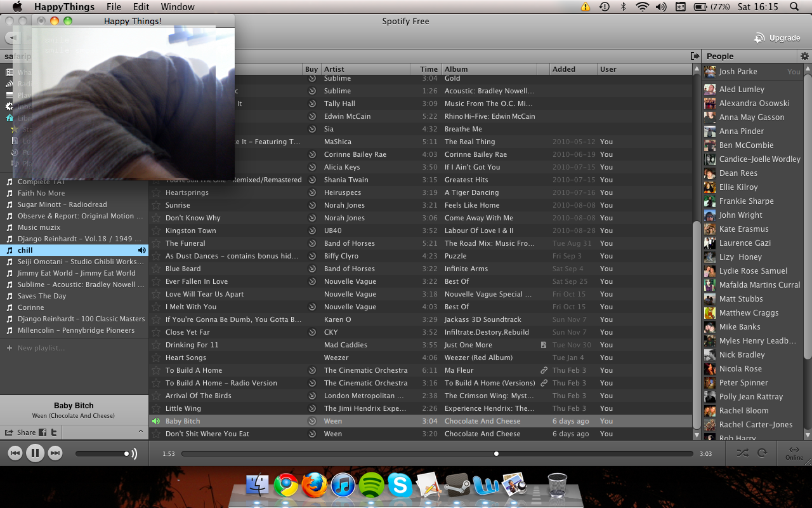
Task: Open the People panel settings gear
Action: (804, 57)
